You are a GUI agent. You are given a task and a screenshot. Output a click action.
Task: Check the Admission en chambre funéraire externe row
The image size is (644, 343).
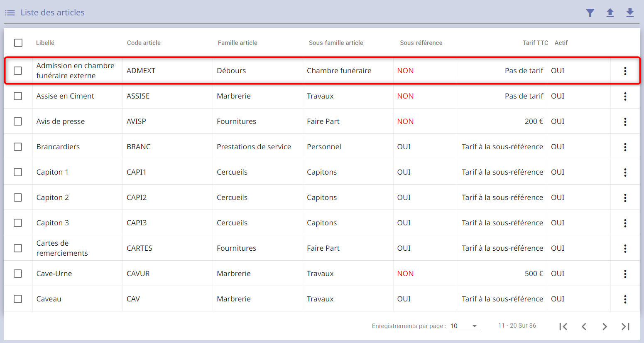(18, 71)
